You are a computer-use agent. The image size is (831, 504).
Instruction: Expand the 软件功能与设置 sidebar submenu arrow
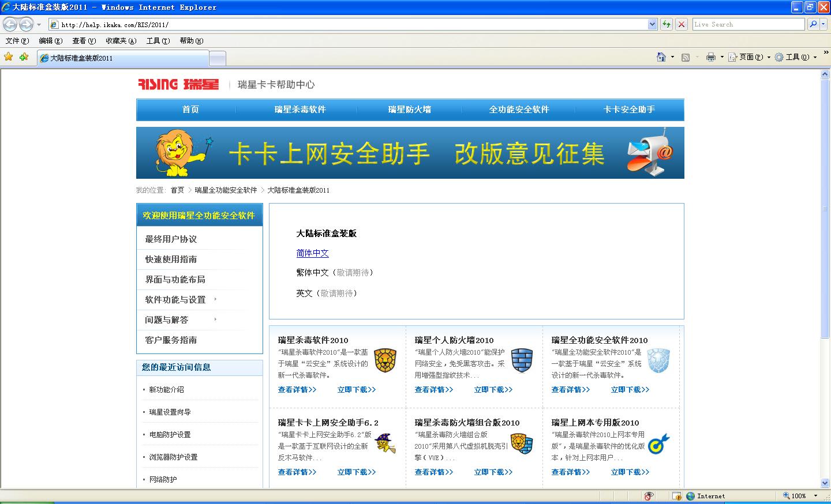point(215,299)
